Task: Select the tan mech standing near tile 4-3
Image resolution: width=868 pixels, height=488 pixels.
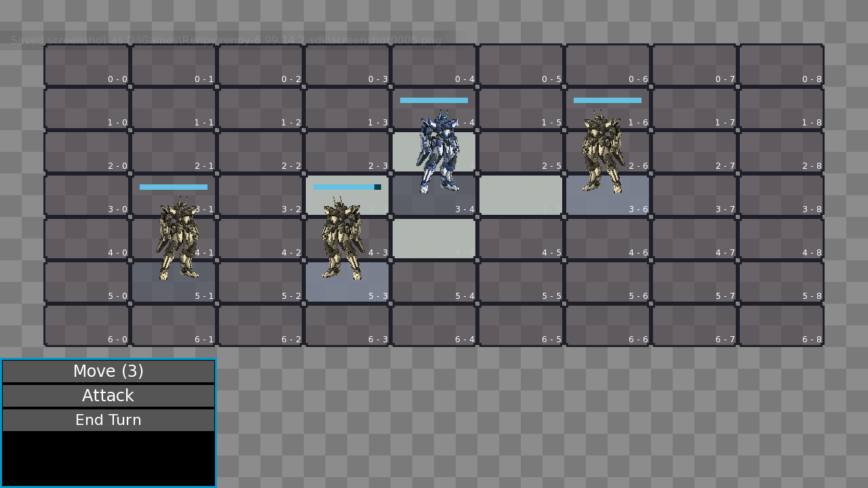Action: (x=343, y=239)
